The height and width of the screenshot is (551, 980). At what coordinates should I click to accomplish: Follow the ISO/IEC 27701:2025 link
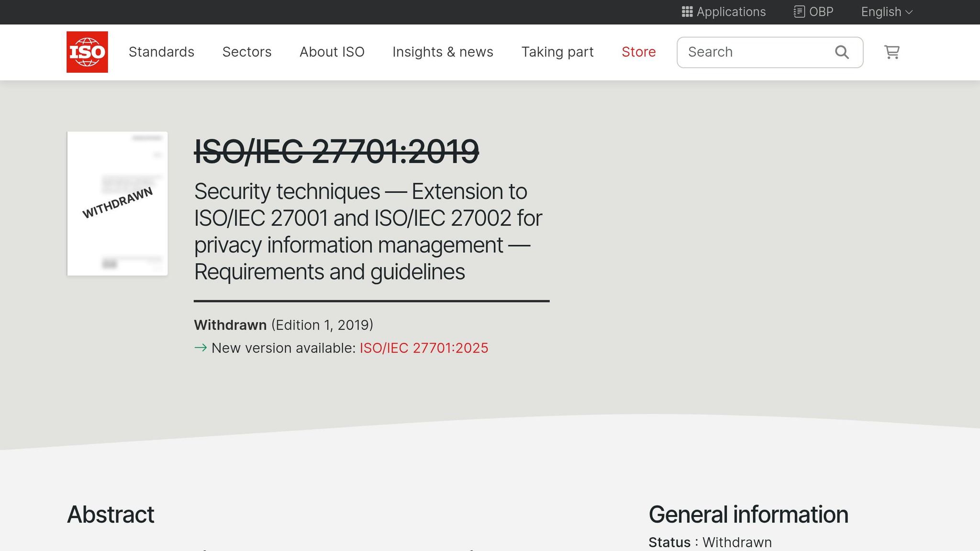point(424,348)
